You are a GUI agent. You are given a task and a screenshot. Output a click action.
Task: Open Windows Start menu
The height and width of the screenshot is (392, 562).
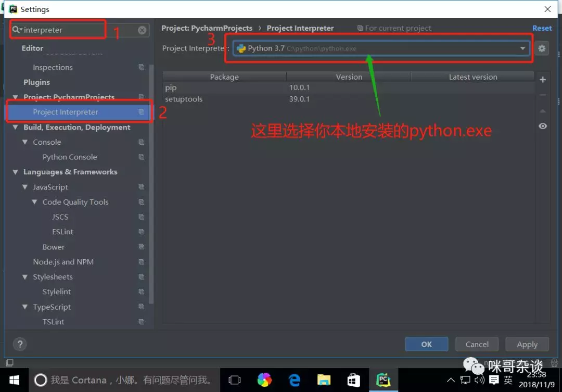click(14, 380)
